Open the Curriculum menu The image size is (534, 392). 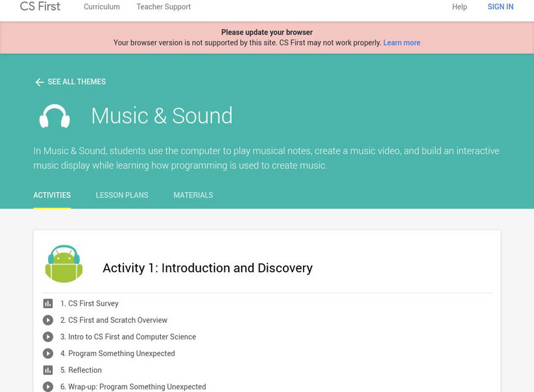coord(102,7)
